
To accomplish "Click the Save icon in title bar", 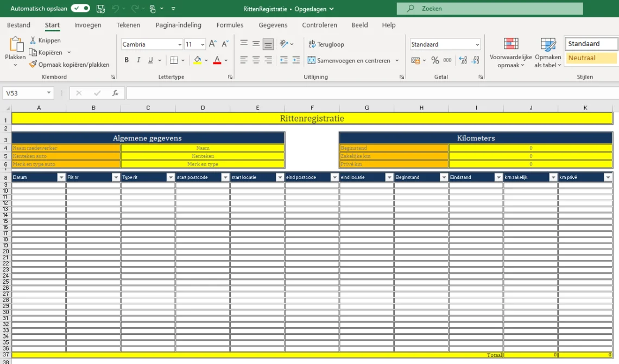I will [x=100, y=9].
